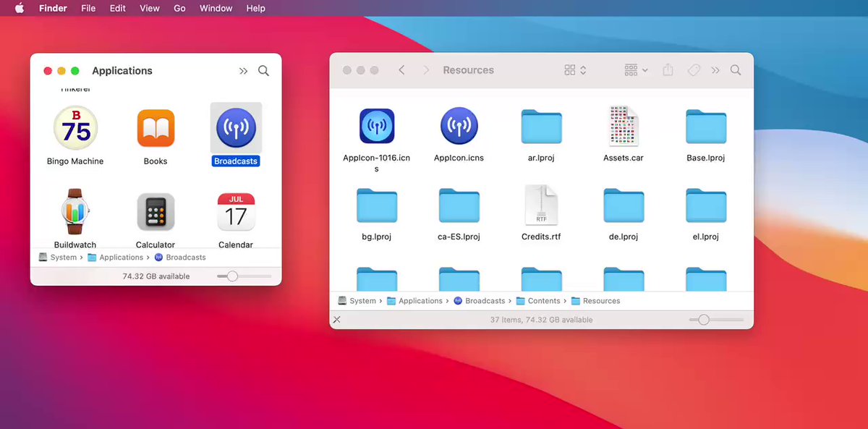Go back in the Resources window
Viewport: 868px width, 429px height.
tap(401, 70)
